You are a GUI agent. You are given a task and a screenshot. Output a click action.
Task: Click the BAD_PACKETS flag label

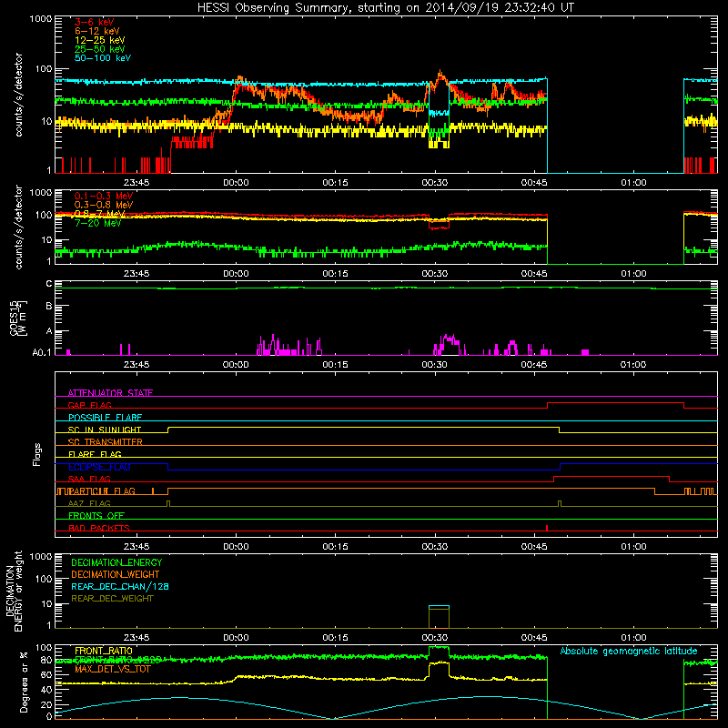point(99,528)
